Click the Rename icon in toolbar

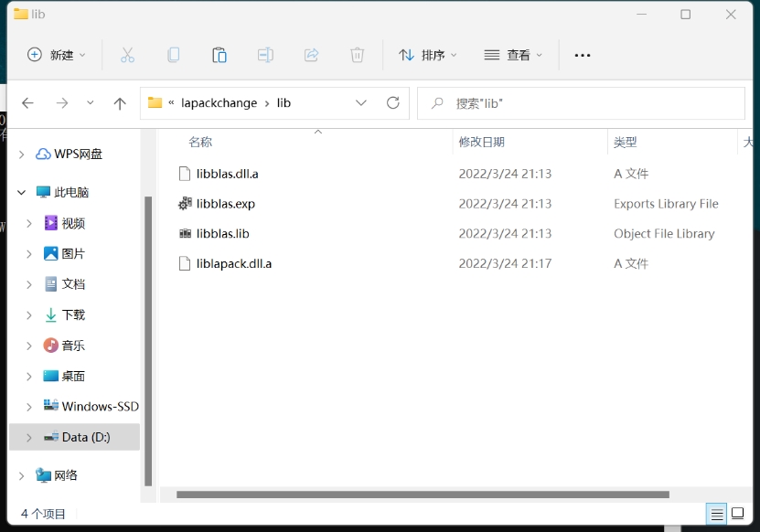tap(265, 55)
